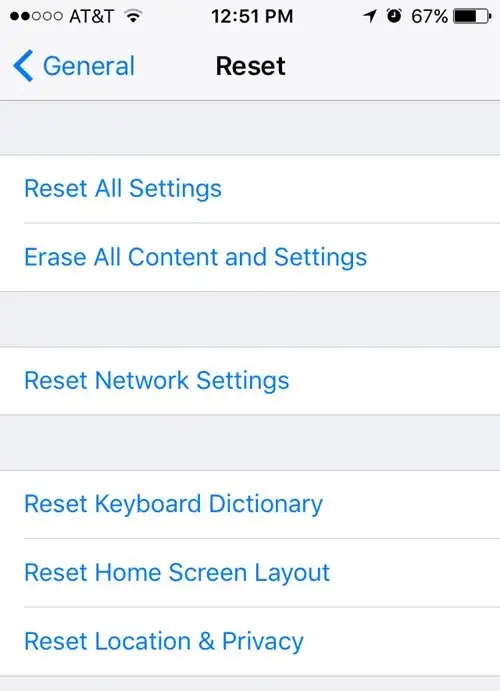Select Reset Home Screen Layout
The image size is (500, 691).
point(250,572)
